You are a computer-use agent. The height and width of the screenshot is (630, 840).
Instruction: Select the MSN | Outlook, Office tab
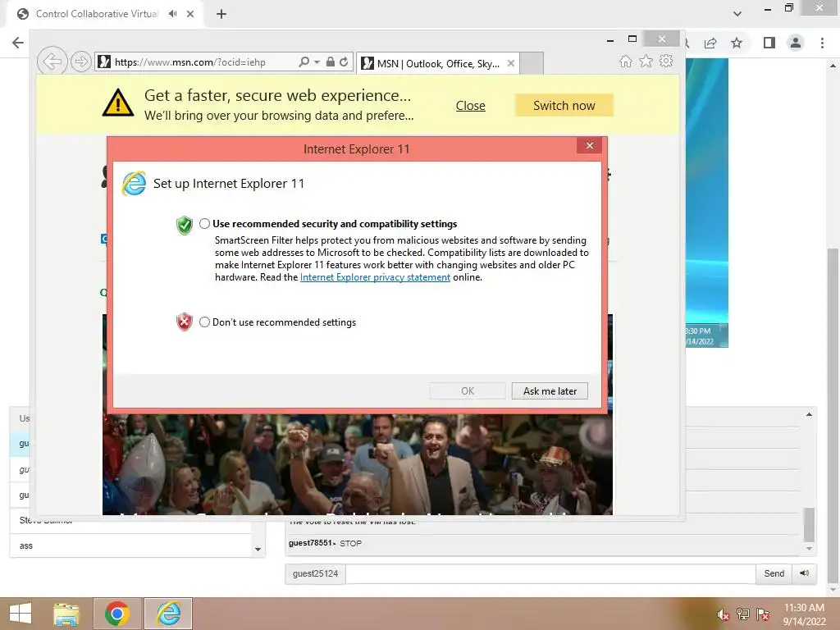point(438,63)
